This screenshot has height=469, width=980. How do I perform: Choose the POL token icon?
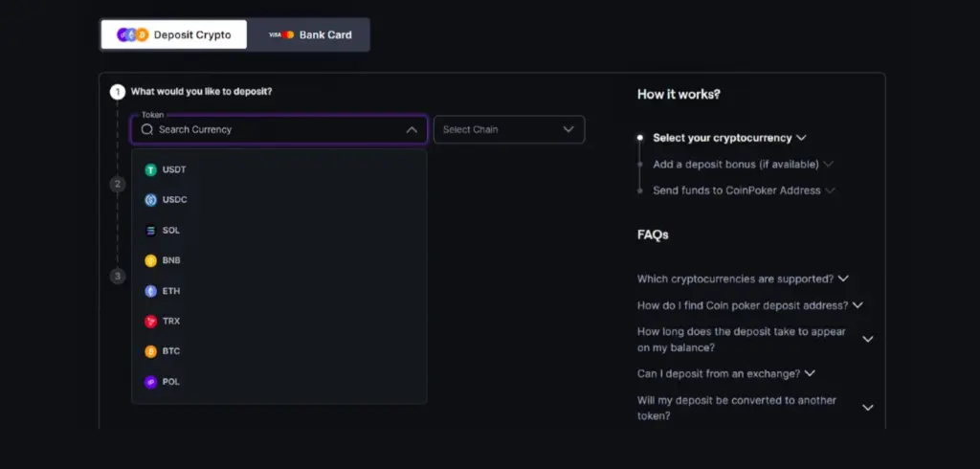[x=150, y=382]
